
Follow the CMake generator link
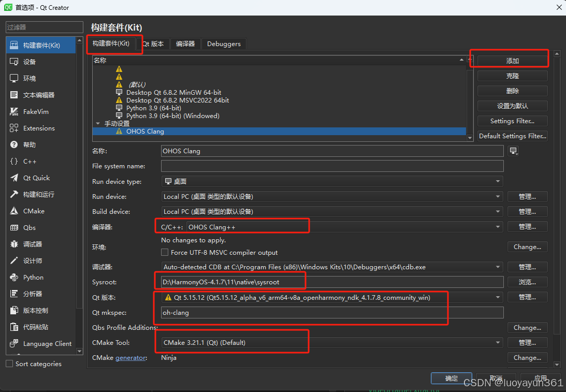130,358
